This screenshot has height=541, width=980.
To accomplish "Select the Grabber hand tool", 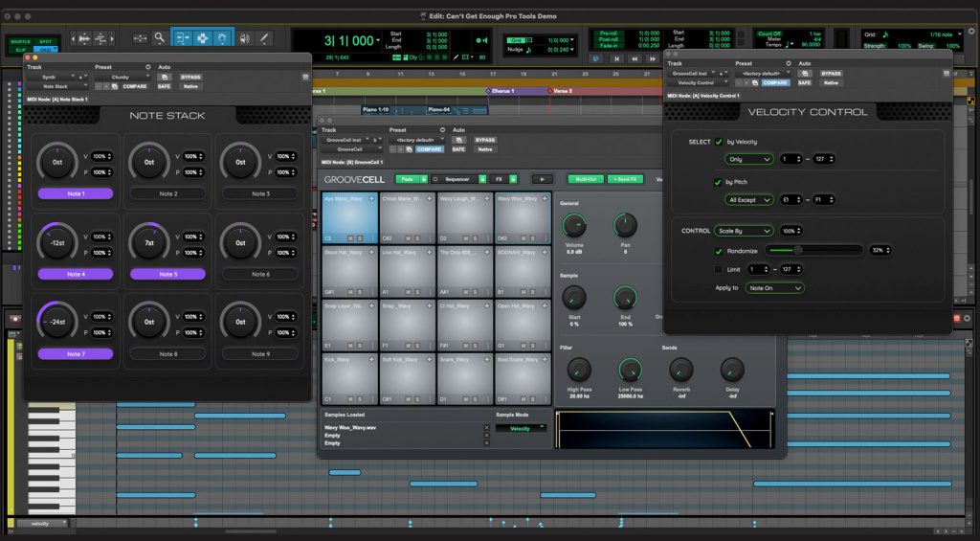I will click(x=222, y=38).
